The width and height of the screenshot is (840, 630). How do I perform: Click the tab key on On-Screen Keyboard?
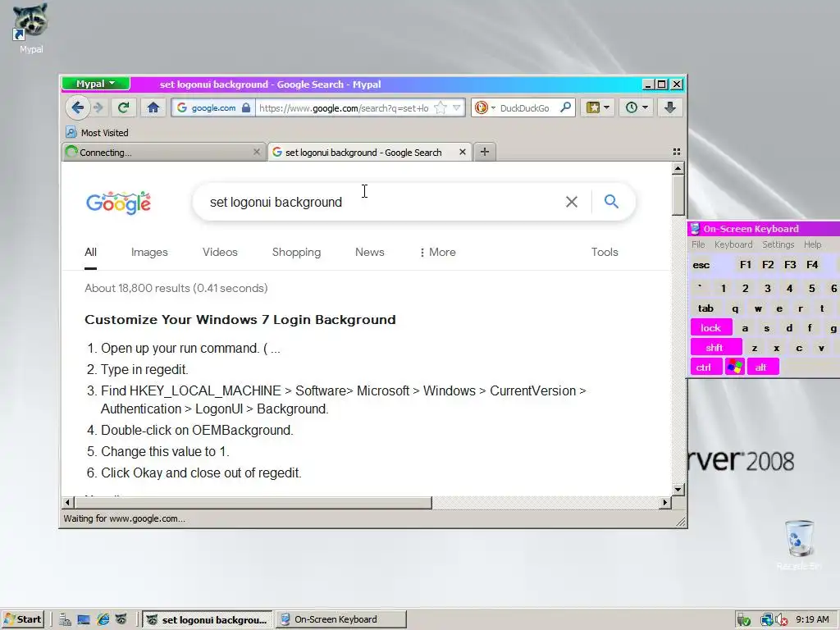pyautogui.click(x=705, y=308)
